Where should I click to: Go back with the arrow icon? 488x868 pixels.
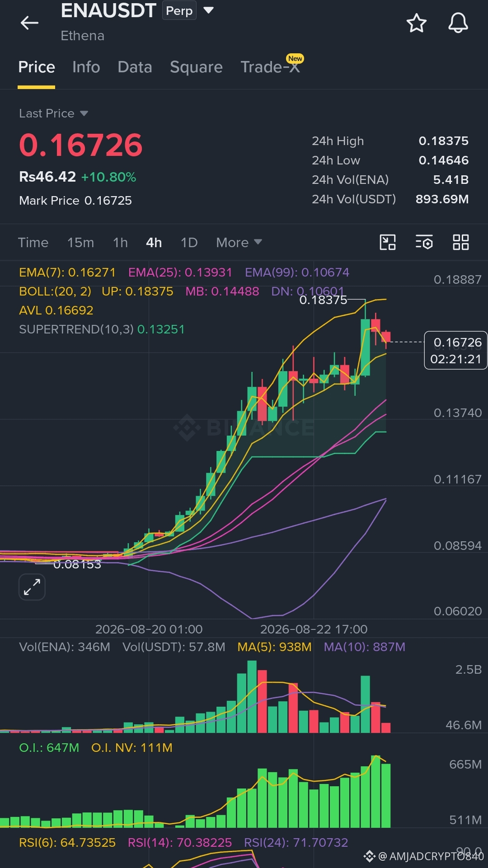(x=29, y=23)
